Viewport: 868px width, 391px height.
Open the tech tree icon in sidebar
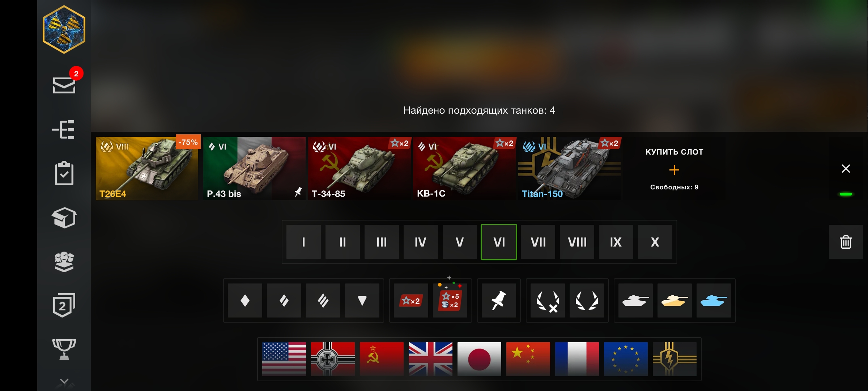pyautogui.click(x=64, y=130)
